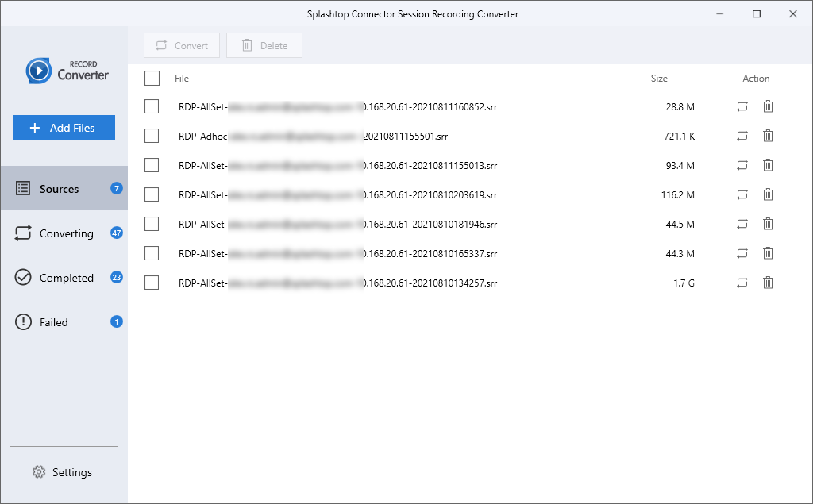Click the Convert toolbar button
Image resolution: width=813 pixels, height=504 pixels.
182,45
